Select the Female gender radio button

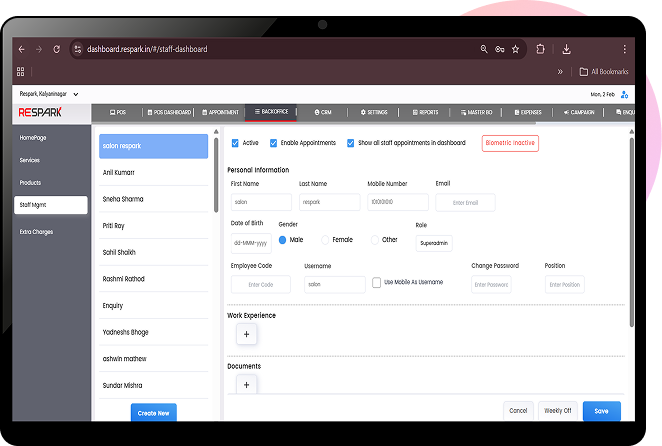[x=326, y=240]
